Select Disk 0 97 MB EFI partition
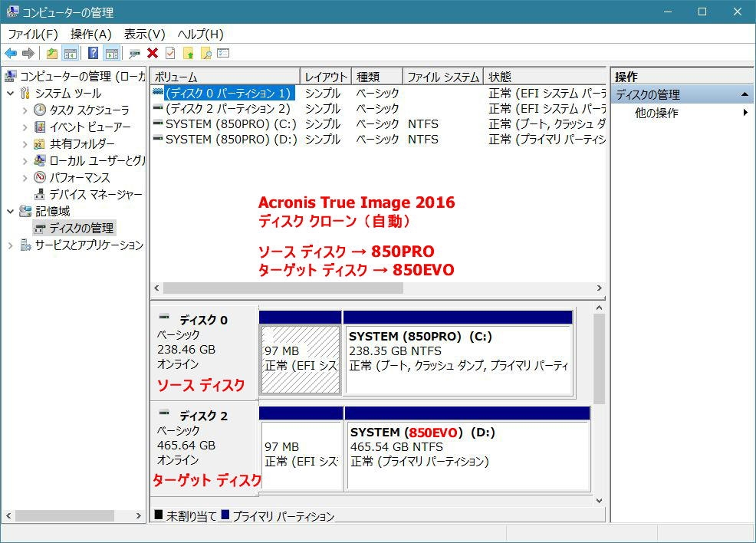 (301, 359)
